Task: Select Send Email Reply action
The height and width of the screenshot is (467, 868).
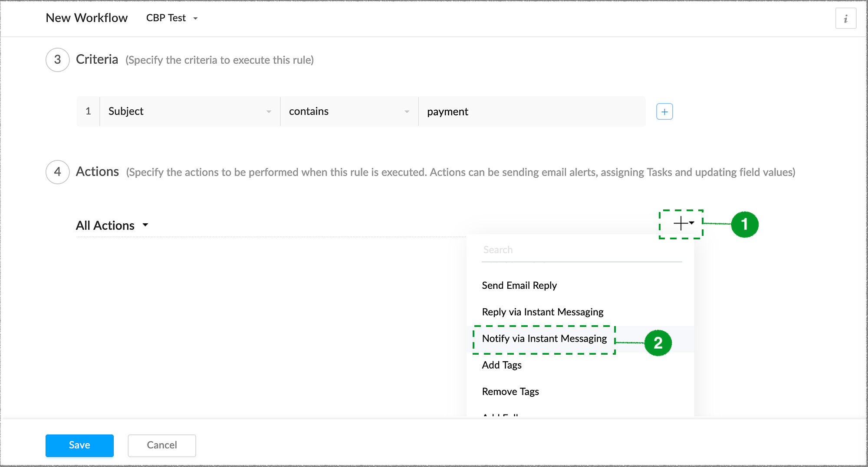Action: click(519, 285)
